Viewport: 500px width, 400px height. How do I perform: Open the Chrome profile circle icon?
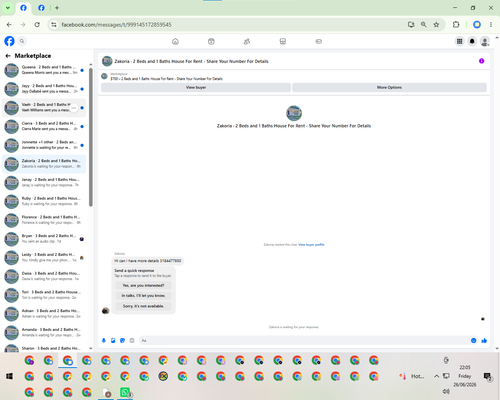click(477, 25)
